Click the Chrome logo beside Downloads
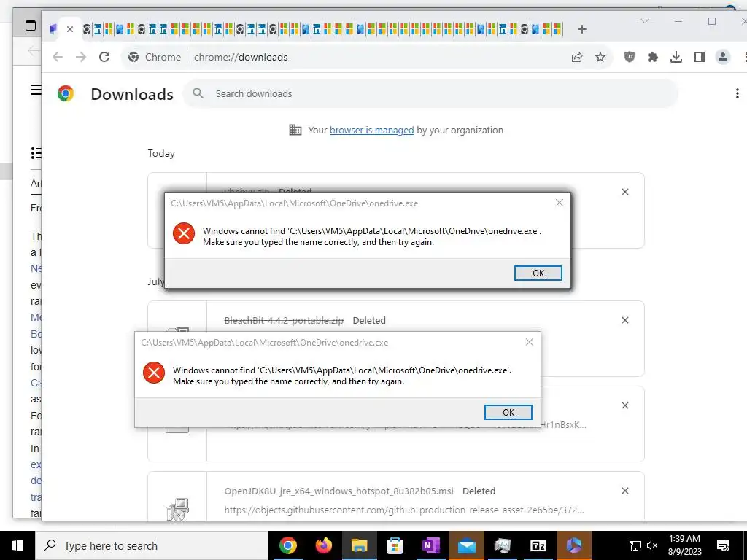 (x=66, y=93)
